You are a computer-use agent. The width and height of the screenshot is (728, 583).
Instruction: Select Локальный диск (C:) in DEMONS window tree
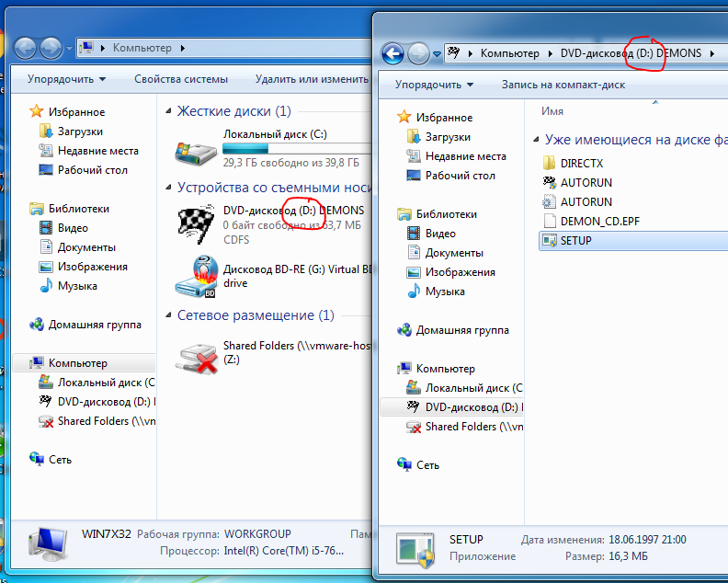(473, 388)
